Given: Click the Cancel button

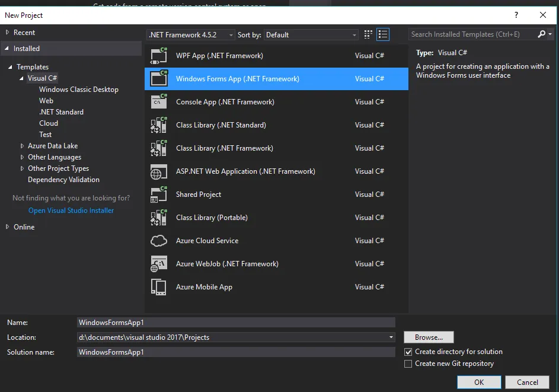Looking at the screenshot, I should click(x=527, y=383).
